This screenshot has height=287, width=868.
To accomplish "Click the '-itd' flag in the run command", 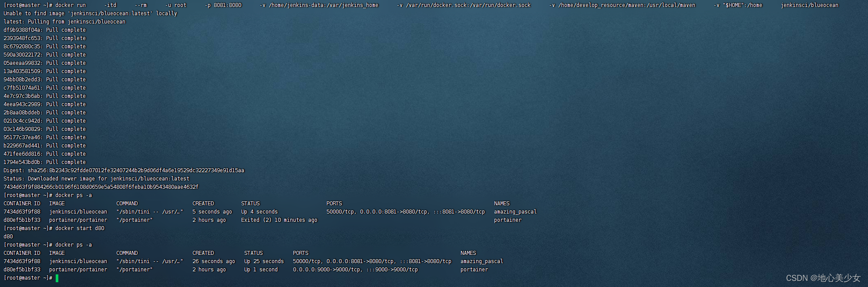I will (110, 5).
